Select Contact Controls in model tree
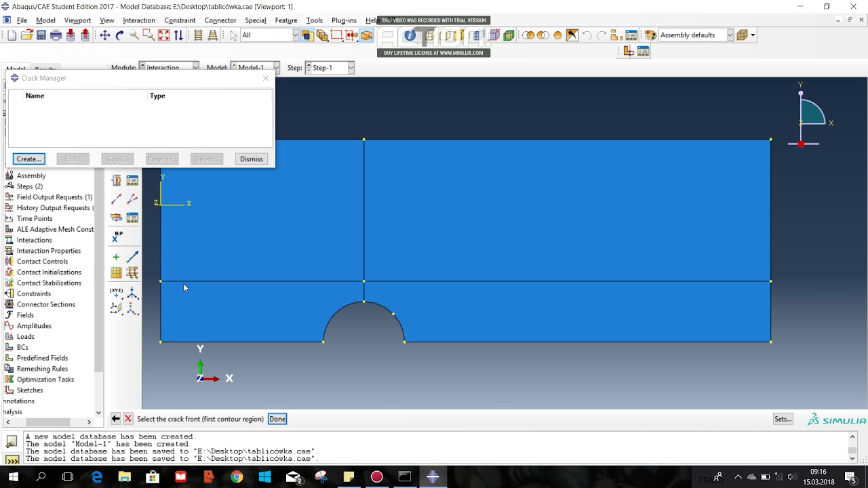This screenshot has height=488, width=868. coord(42,262)
